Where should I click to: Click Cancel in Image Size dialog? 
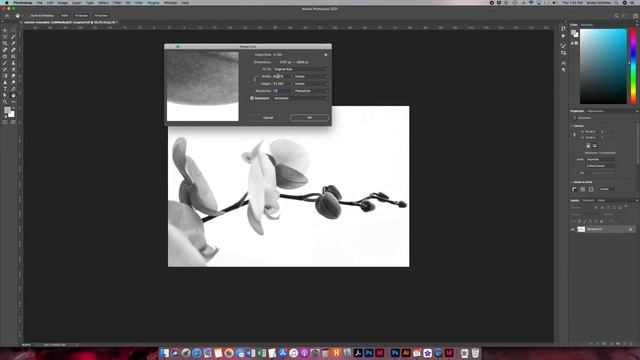point(268,118)
